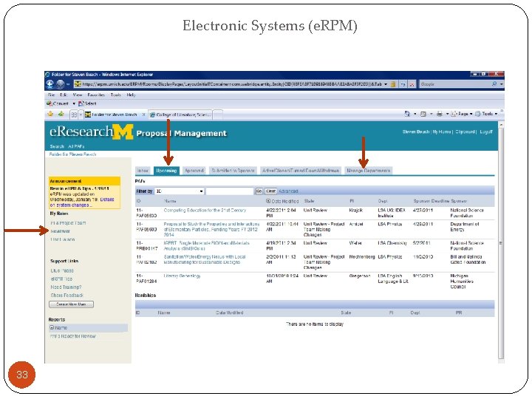Screen dimensions: 532x399
Task: Click the Need Training? support link
Action: [66, 287]
